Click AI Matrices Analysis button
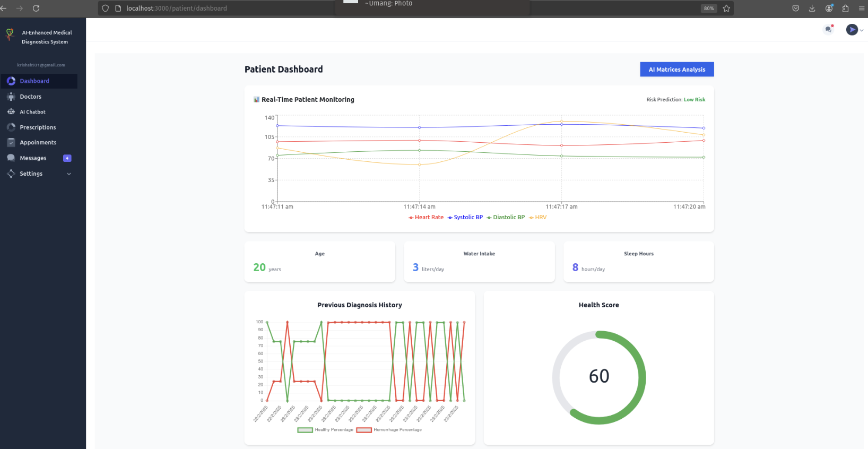This screenshot has width=868, height=449. (676, 70)
